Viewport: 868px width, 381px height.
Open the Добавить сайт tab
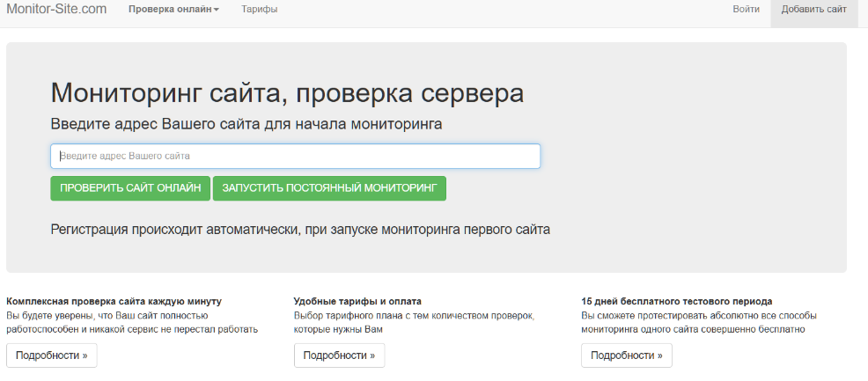(813, 10)
